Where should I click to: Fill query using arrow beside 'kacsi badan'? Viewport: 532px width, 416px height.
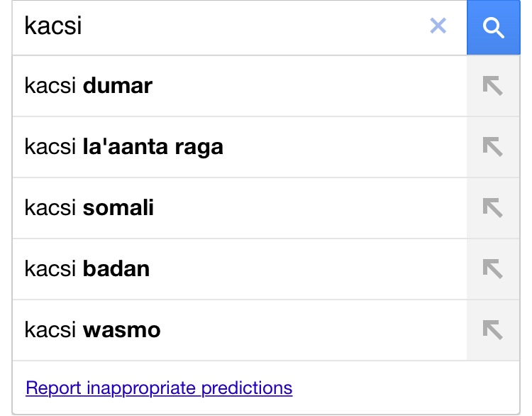tap(493, 269)
